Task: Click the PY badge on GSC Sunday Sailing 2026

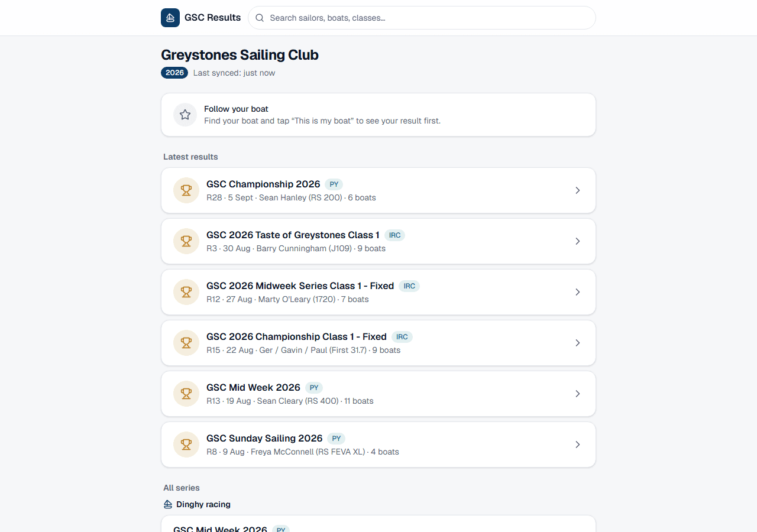Action: (337, 439)
